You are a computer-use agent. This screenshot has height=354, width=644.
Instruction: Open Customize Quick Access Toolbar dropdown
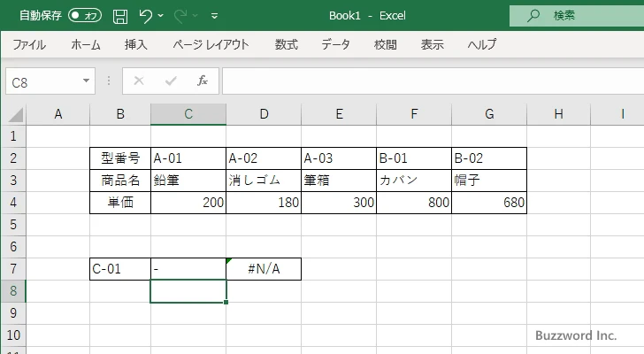(214, 16)
